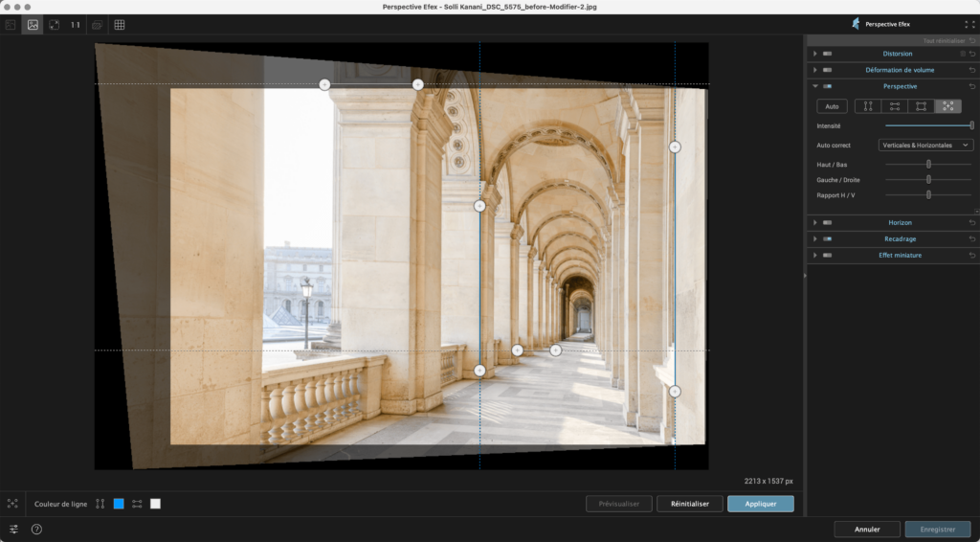Reset the Perspective section
The width and height of the screenshot is (980, 542).
tap(972, 86)
